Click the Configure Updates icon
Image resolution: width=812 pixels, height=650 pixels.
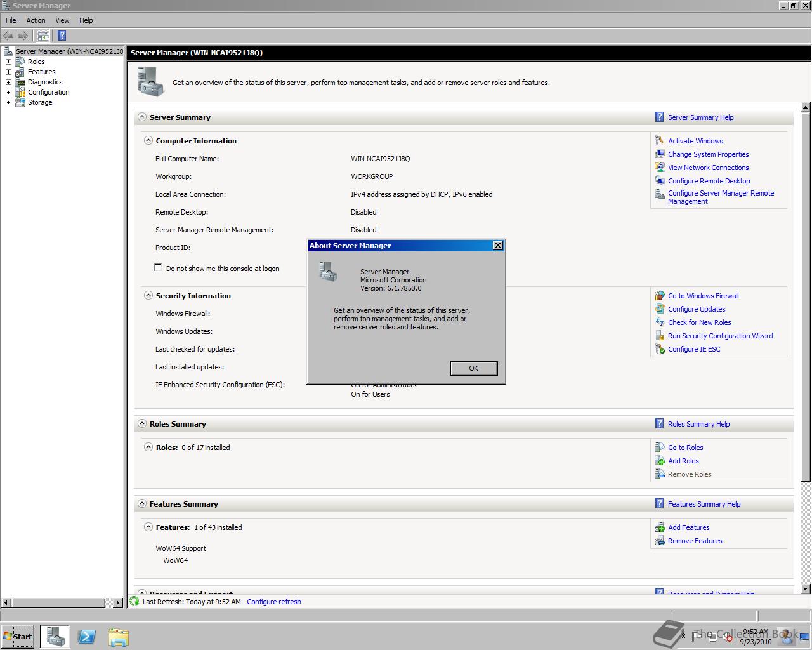click(x=660, y=309)
